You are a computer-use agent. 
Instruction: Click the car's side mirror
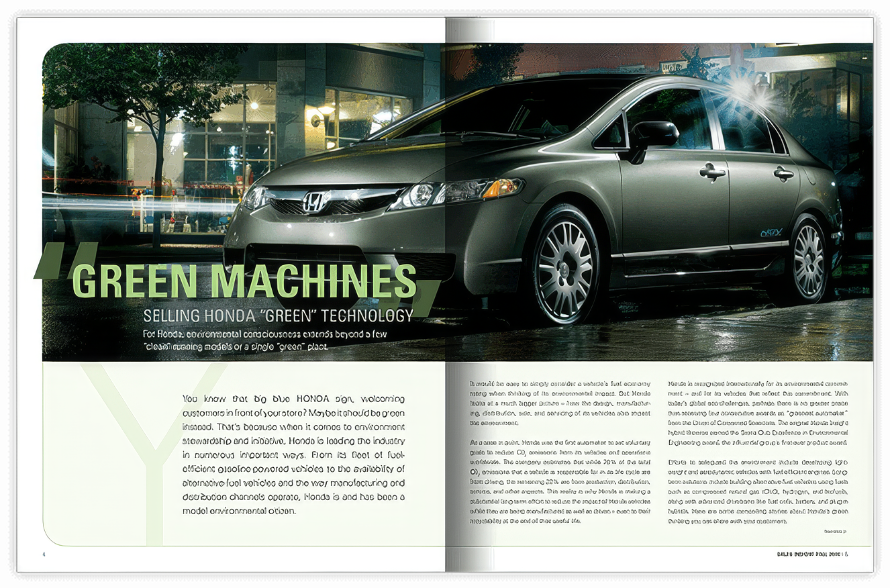pyautogui.click(x=652, y=135)
